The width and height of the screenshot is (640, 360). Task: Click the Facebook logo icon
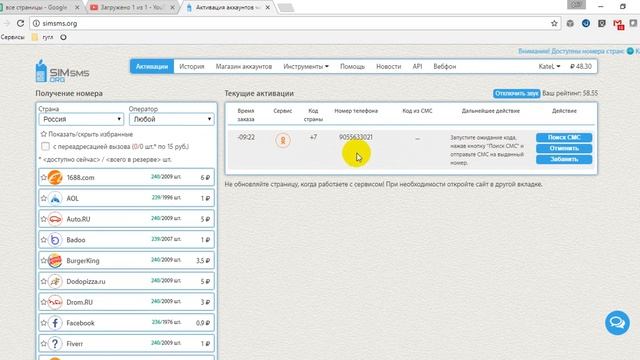point(55,323)
